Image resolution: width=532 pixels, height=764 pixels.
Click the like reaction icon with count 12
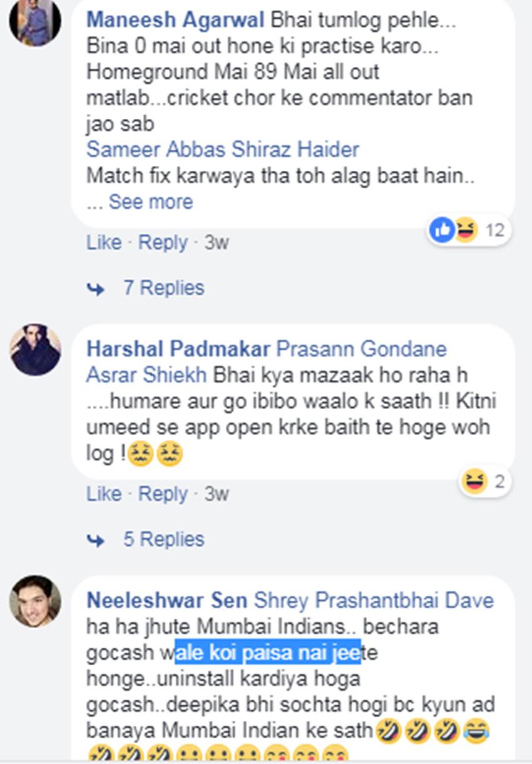pos(442,230)
